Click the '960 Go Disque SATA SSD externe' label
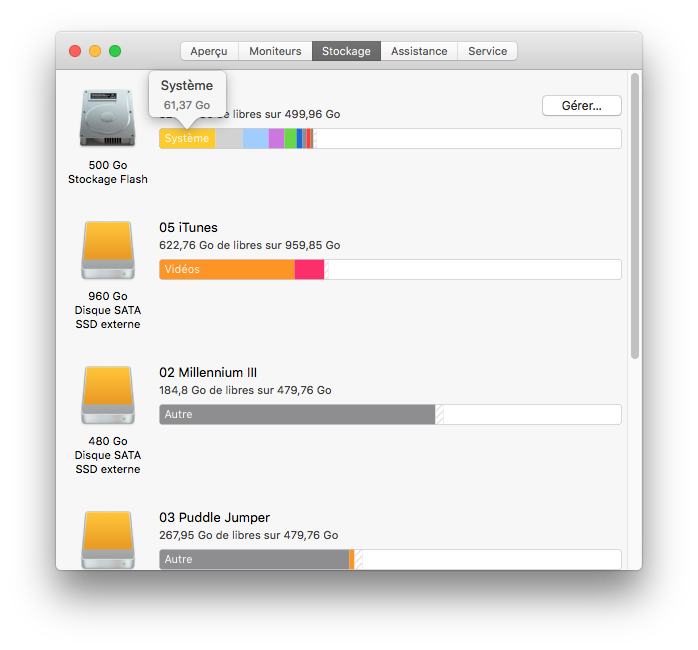The width and height of the screenshot is (698, 650). pos(108,310)
